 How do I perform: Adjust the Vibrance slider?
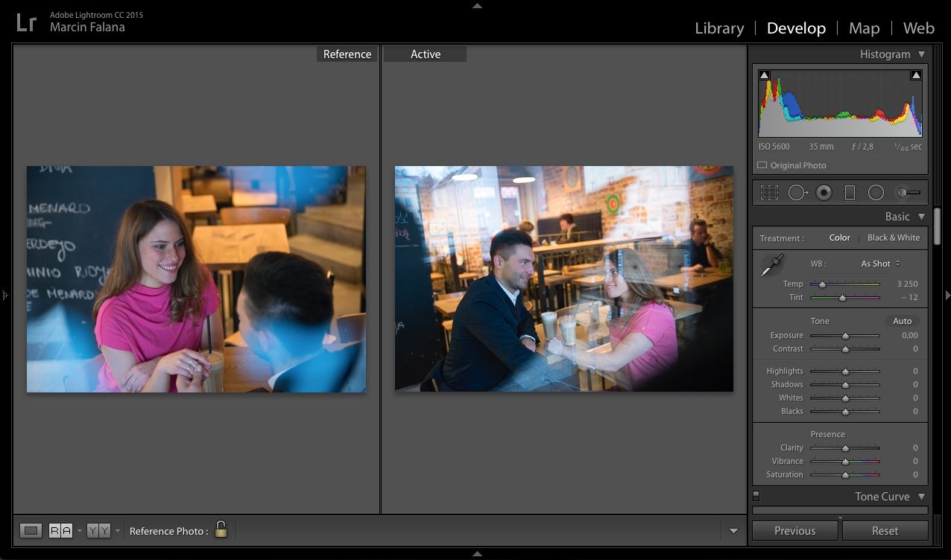click(x=845, y=461)
